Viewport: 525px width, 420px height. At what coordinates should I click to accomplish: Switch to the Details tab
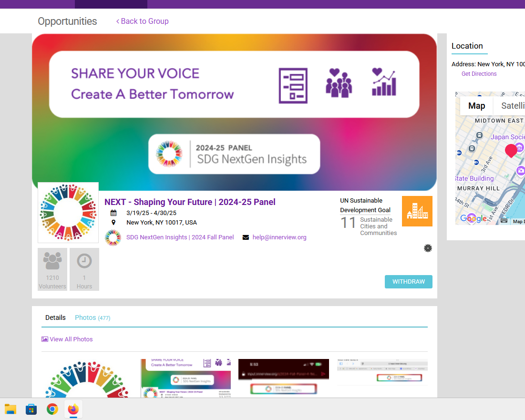point(56,318)
